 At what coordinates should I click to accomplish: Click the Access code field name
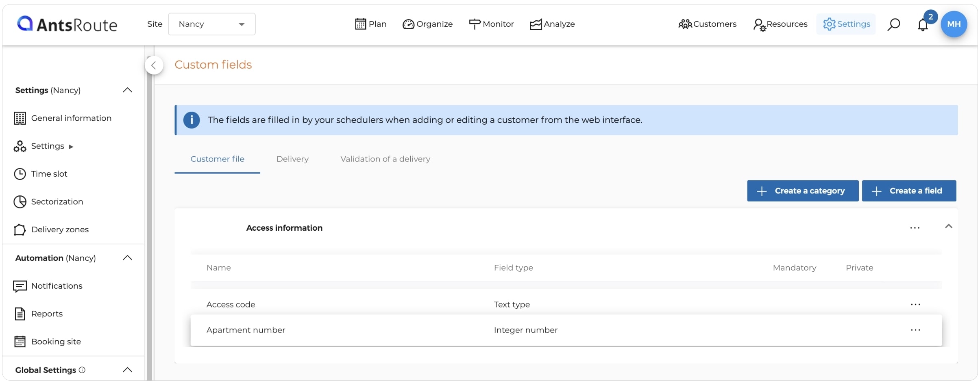point(231,305)
